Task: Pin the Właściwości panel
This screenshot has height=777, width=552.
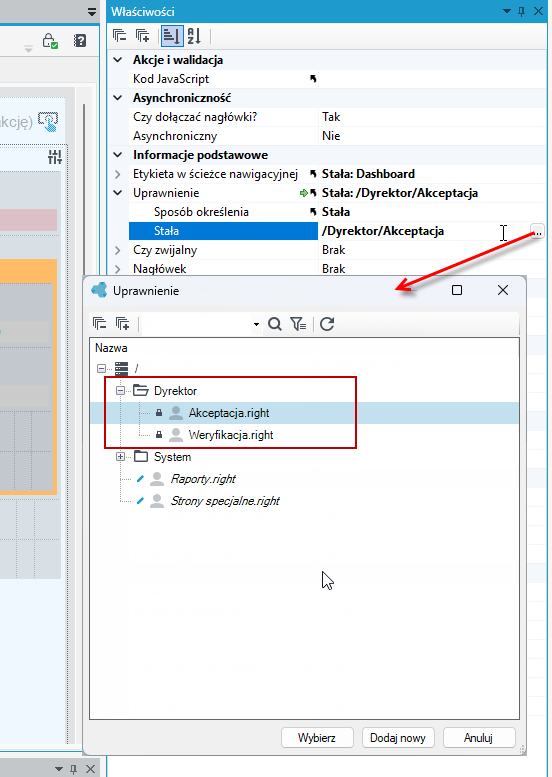Action: coord(521,11)
